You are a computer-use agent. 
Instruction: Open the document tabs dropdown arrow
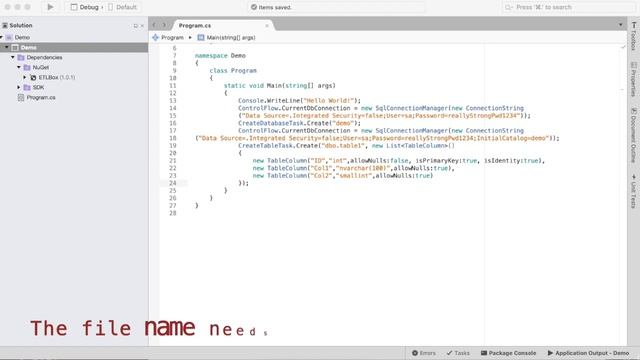click(x=620, y=25)
